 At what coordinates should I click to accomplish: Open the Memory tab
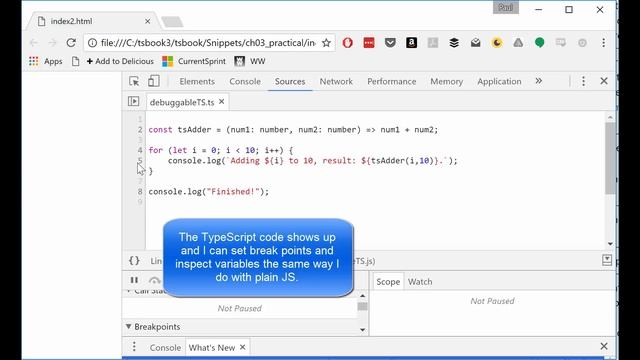click(x=447, y=81)
